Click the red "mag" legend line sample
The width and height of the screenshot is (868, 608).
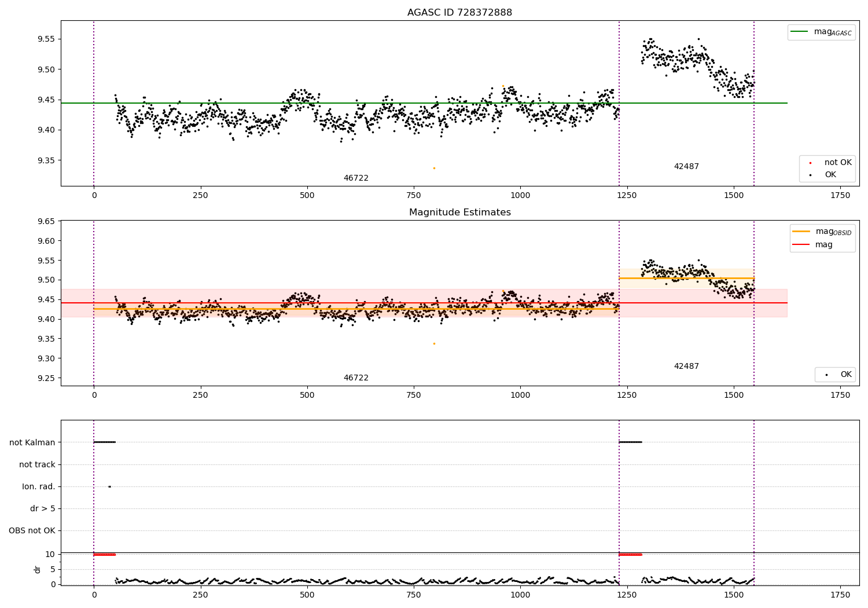click(x=801, y=245)
